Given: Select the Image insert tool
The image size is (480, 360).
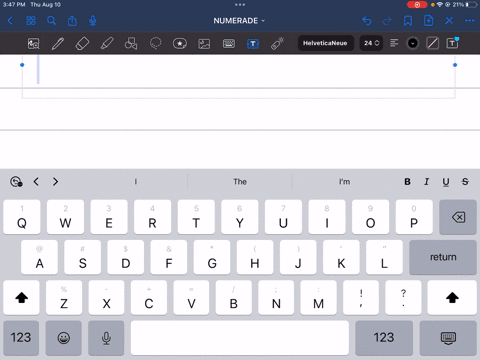Looking at the screenshot, I should (204, 43).
